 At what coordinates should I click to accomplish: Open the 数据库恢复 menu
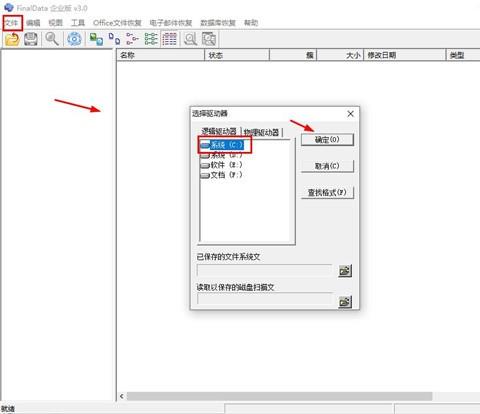218,23
